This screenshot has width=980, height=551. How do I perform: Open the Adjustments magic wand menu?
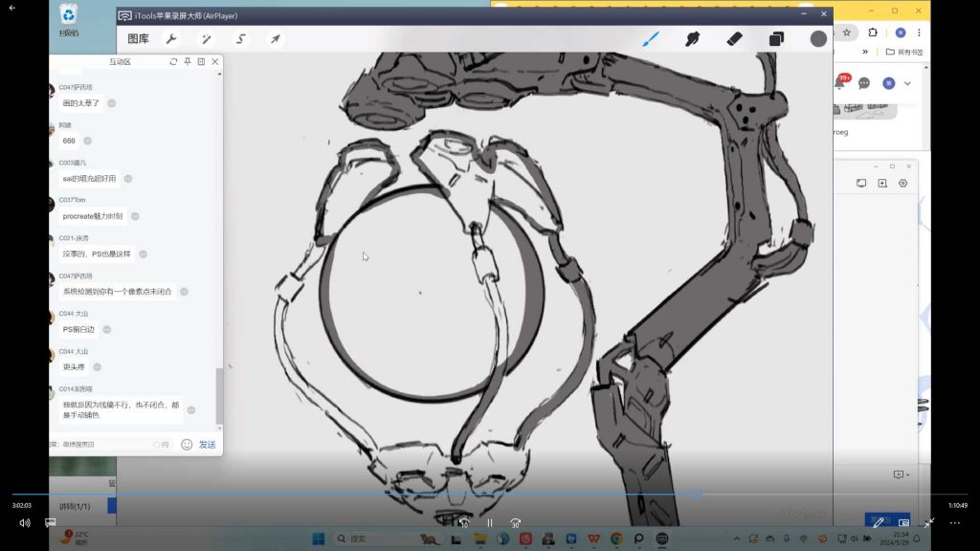206,39
